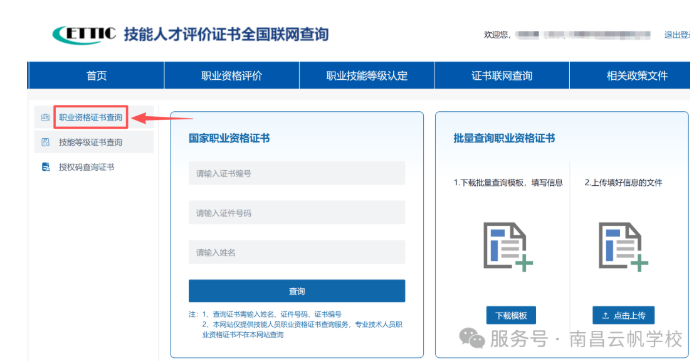
Task: Click the 批量查询职业资格证书 heading
Action: (x=504, y=138)
